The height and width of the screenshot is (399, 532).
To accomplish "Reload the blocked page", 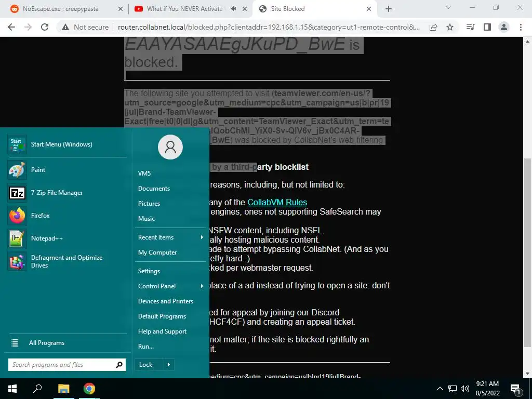I will pos(45,27).
